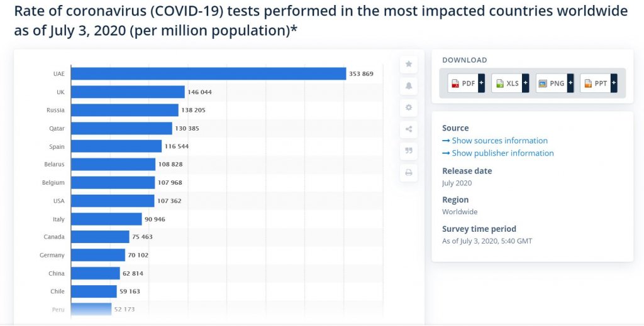
Task: Click the print chart icon
Action: click(409, 173)
